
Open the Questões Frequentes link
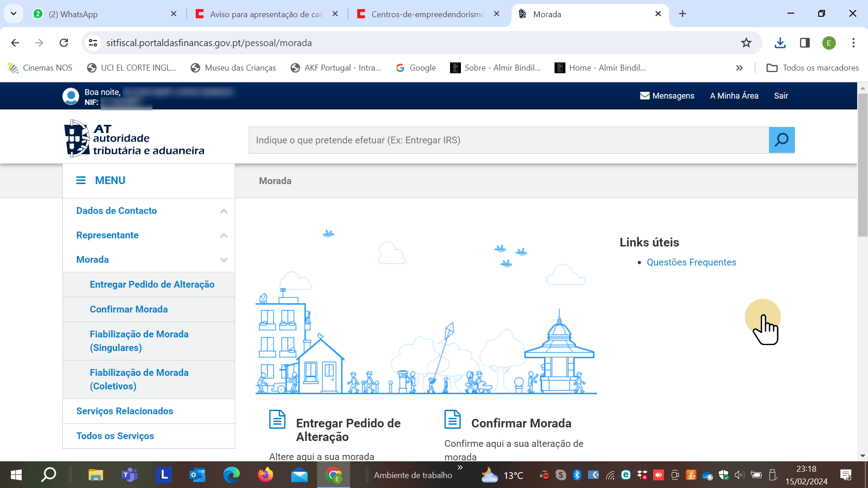(x=691, y=262)
